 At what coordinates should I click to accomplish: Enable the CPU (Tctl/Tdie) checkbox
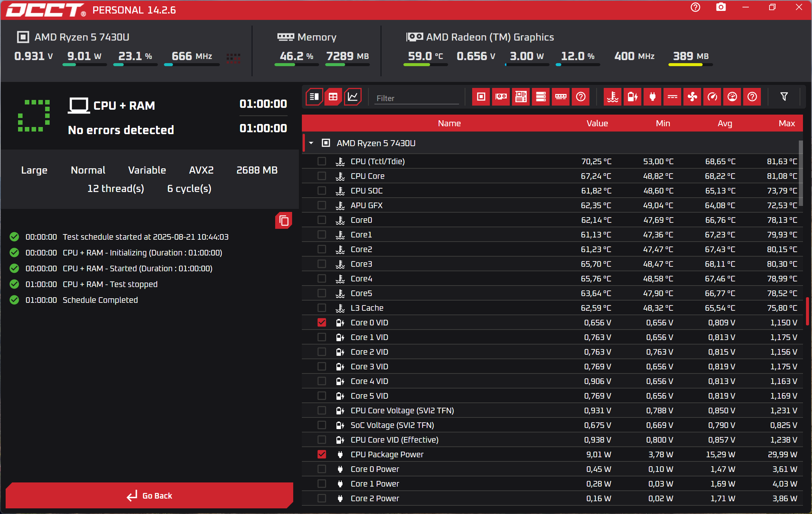tap(322, 161)
